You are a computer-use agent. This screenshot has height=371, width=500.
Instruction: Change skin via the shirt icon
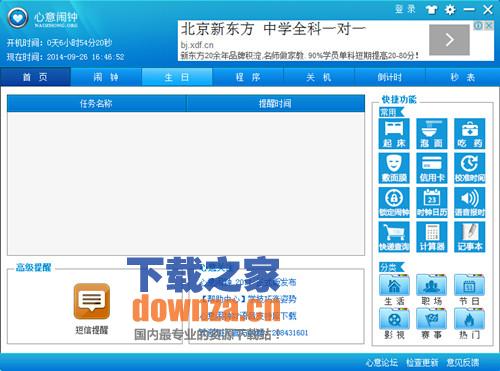[431, 10]
